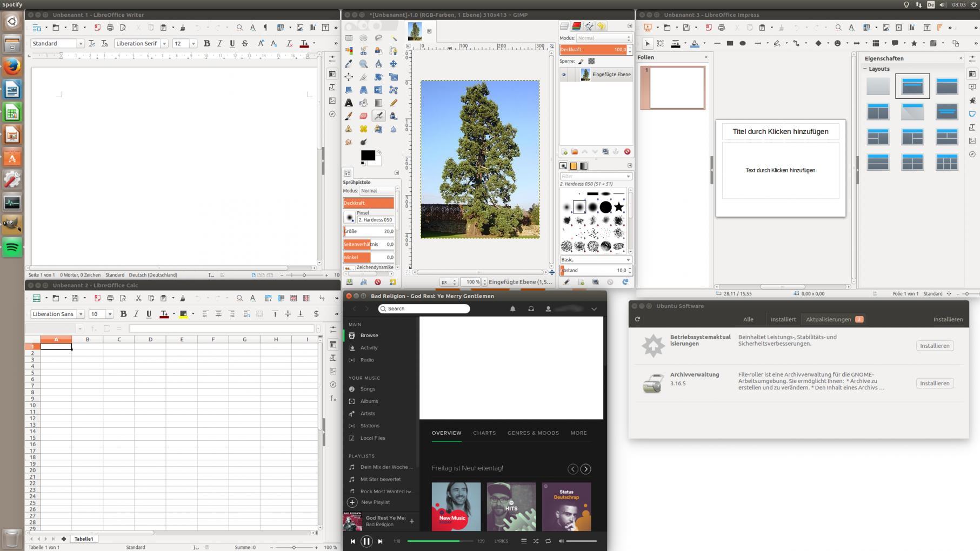Image resolution: width=980 pixels, height=551 pixels.
Task: Open LYRICS in the Spotify player bar
Action: 501,541
